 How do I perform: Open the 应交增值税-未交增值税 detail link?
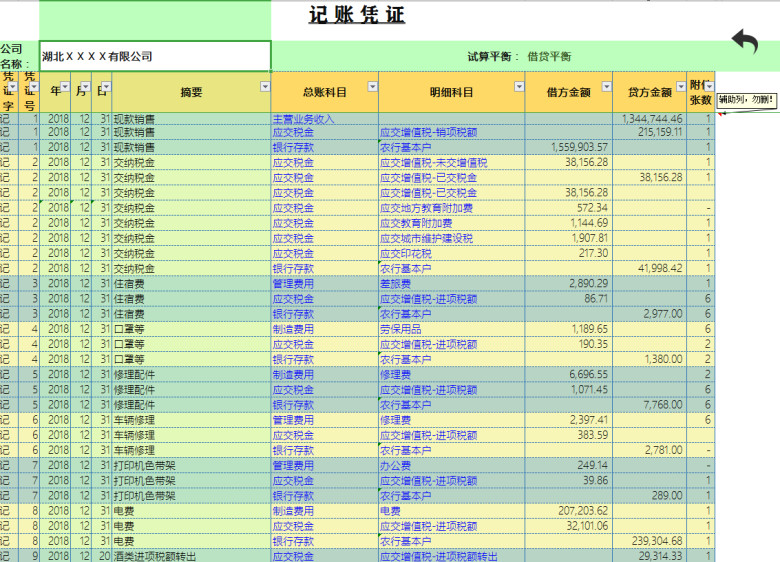433,163
